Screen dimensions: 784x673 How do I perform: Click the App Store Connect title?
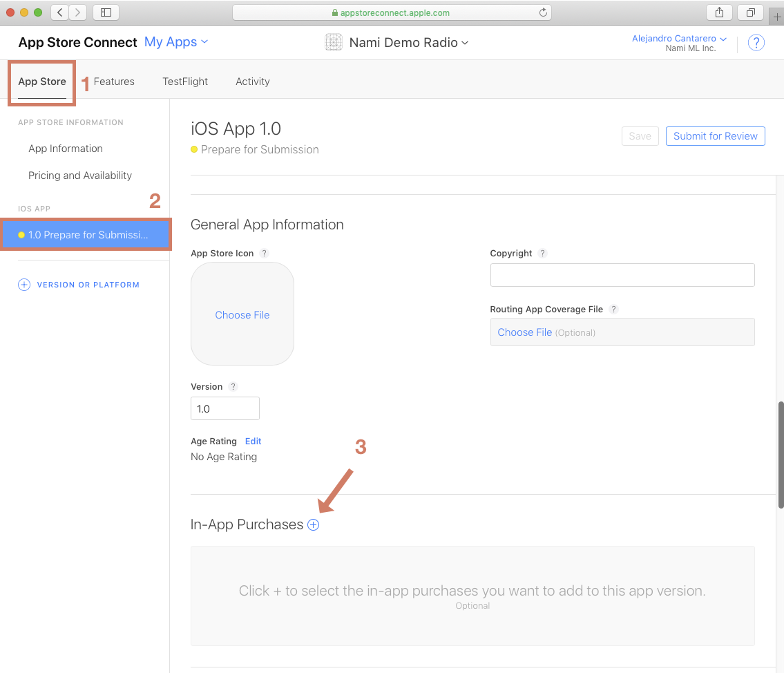click(77, 43)
